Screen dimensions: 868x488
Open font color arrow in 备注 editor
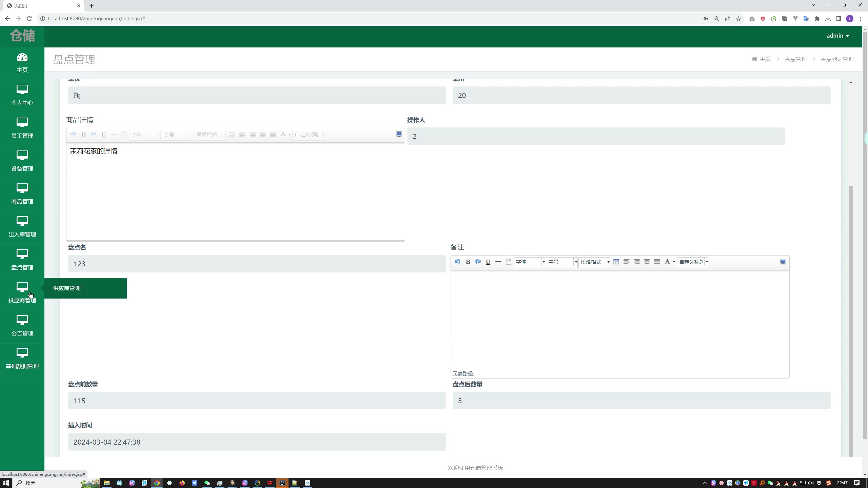[674, 262]
